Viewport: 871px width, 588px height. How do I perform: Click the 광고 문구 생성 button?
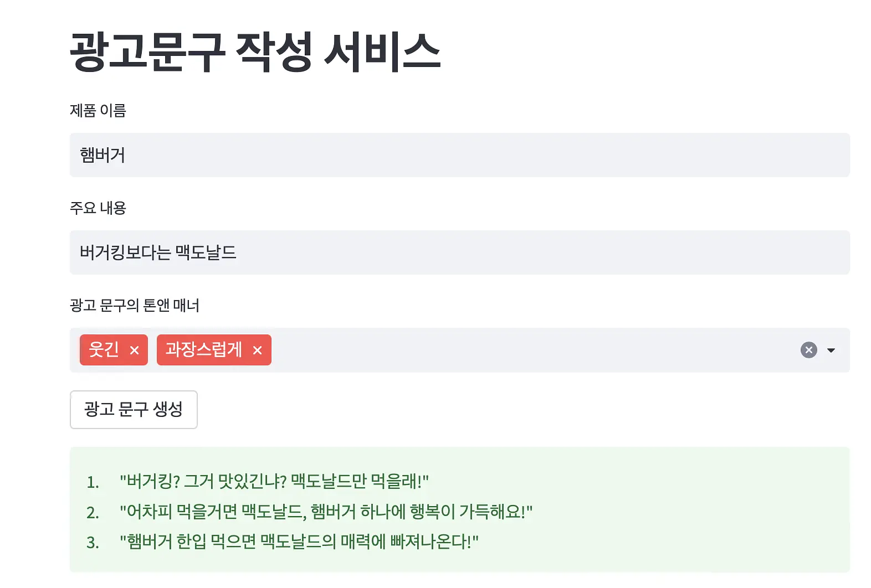134,410
